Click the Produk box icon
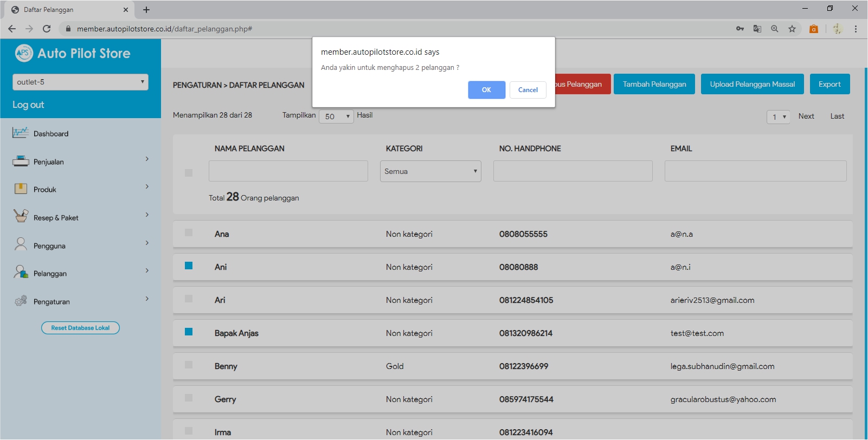868x440 pixels. (x=20, y=189)
